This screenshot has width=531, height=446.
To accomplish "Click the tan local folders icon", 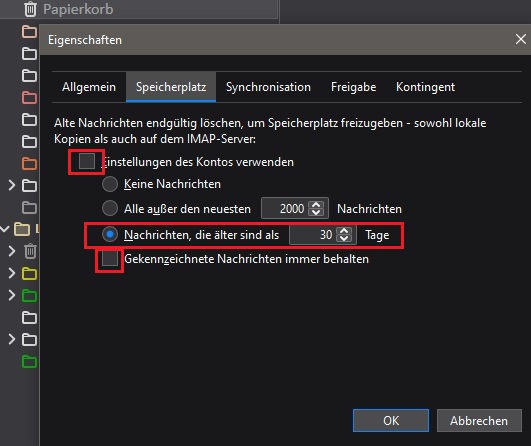I will pyautogui.click(x=22, y=229).
